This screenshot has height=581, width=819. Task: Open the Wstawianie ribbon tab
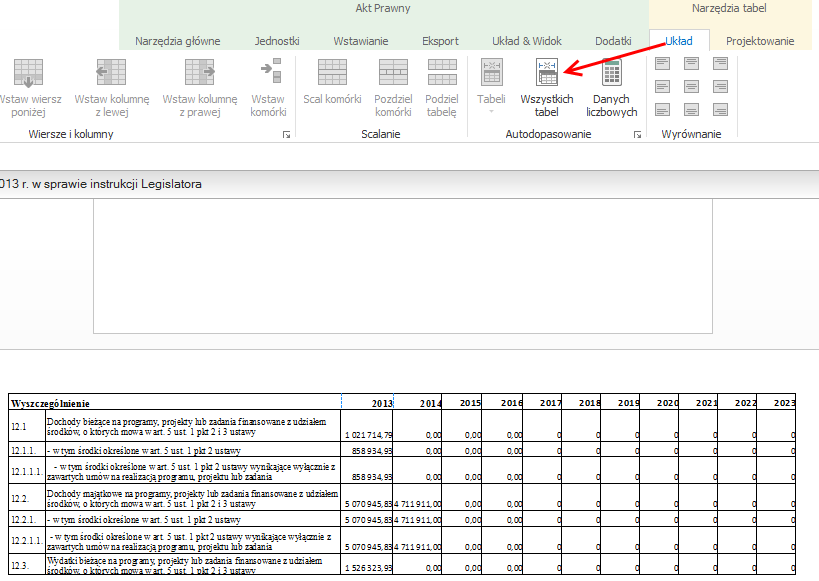361,41
